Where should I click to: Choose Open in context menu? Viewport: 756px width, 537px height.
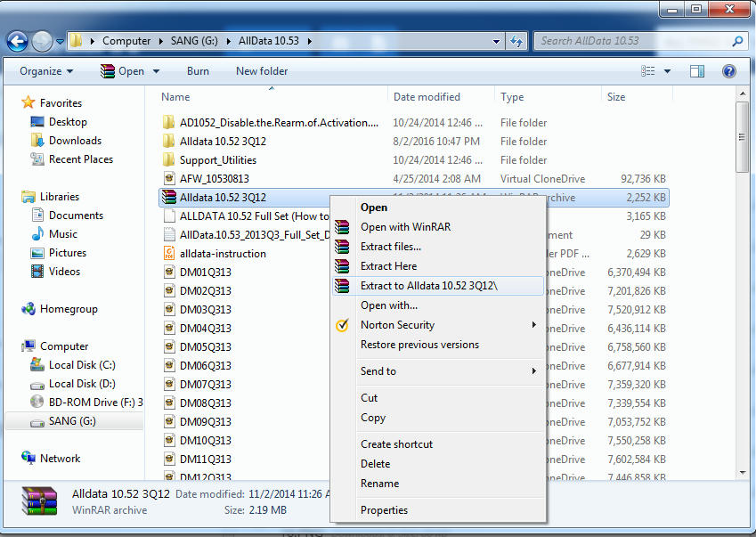pyautogui.click(x=374, y=207)
